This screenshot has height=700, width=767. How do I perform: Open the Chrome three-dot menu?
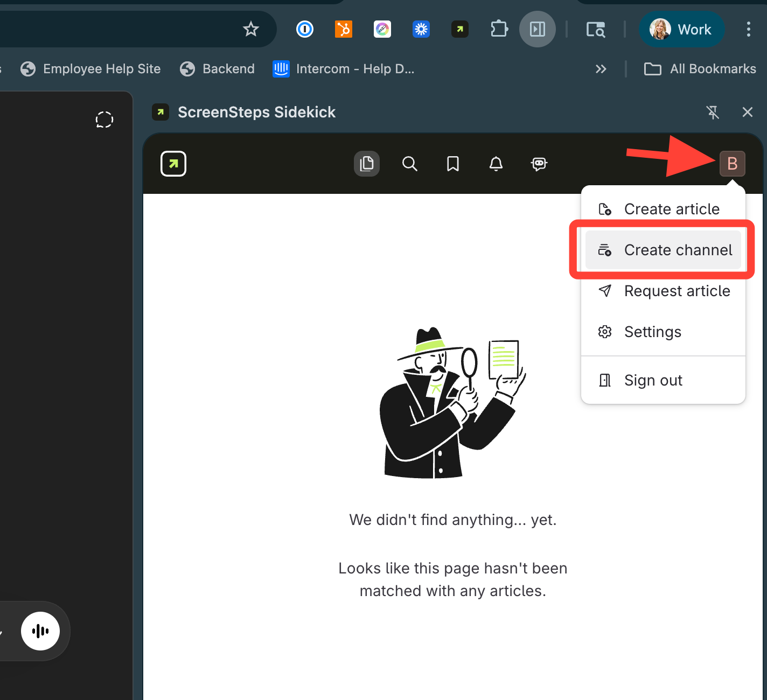click(748, 29)
